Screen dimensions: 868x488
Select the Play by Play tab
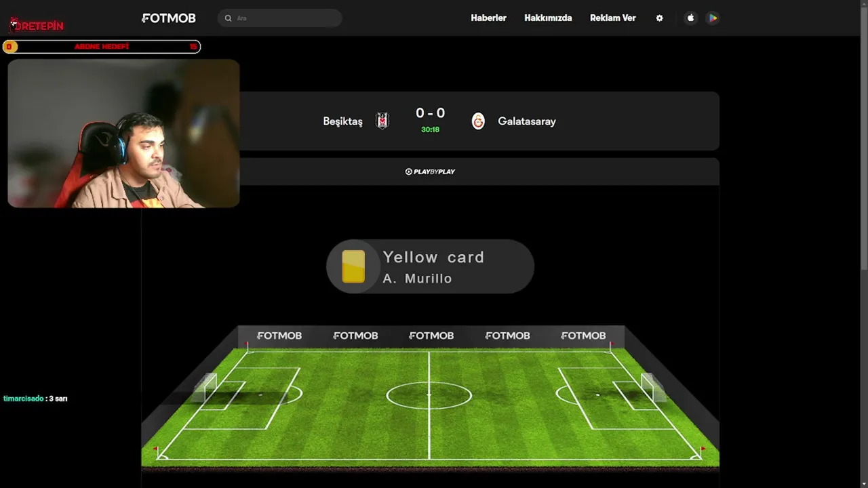click(x=430, y=171)
